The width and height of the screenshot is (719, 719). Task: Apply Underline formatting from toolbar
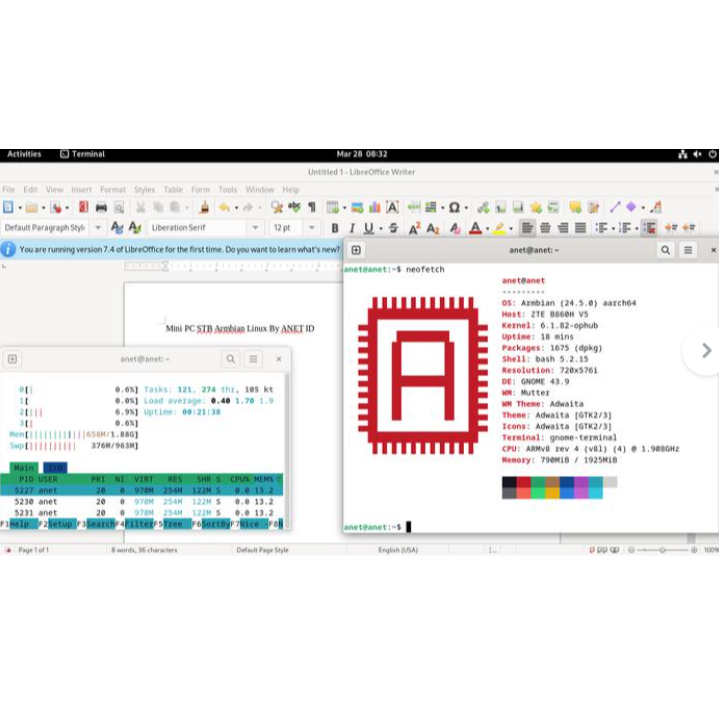368,228
